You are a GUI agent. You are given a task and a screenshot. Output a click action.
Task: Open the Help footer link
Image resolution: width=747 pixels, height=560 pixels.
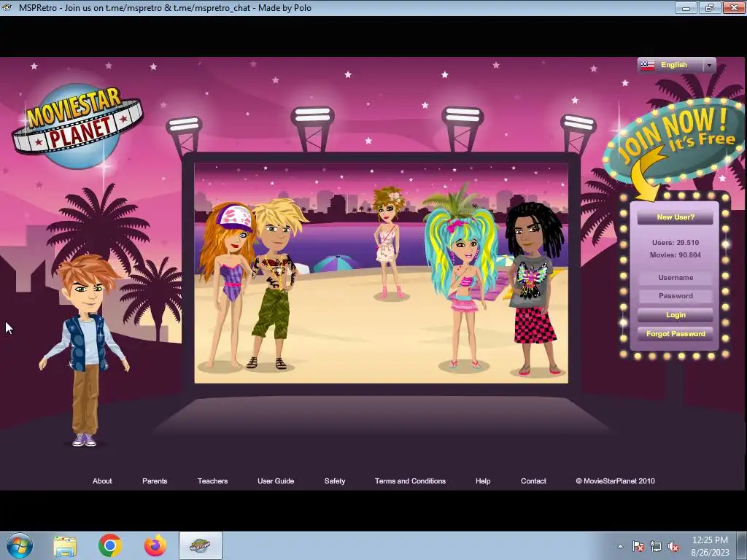[483, 481]
